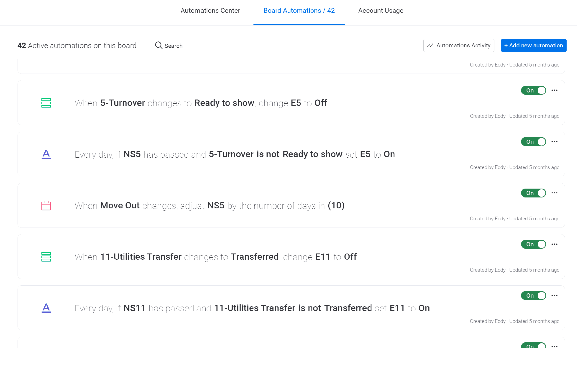Open the three-dot menu for the NS5 has passed automation

[554, 142]
